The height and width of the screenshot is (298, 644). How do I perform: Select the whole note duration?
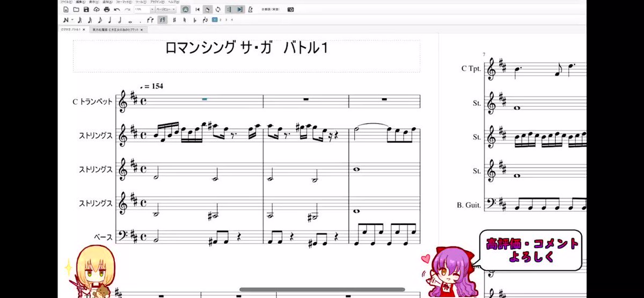(130, 21)
